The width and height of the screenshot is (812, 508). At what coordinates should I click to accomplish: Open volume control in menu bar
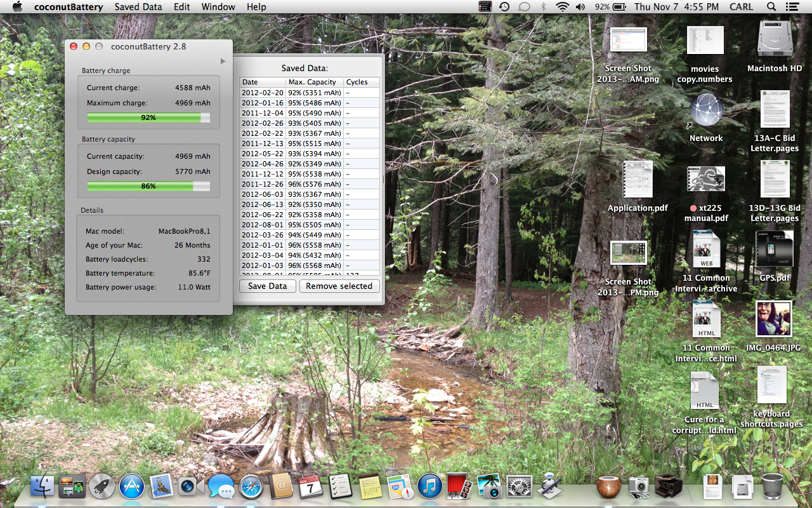point(580,7)
